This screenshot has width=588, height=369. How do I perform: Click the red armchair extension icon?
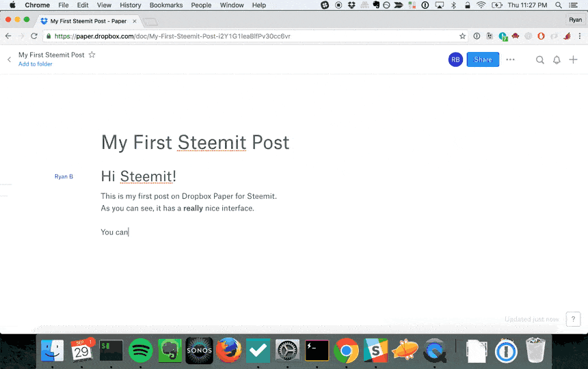tap(516, 36)
